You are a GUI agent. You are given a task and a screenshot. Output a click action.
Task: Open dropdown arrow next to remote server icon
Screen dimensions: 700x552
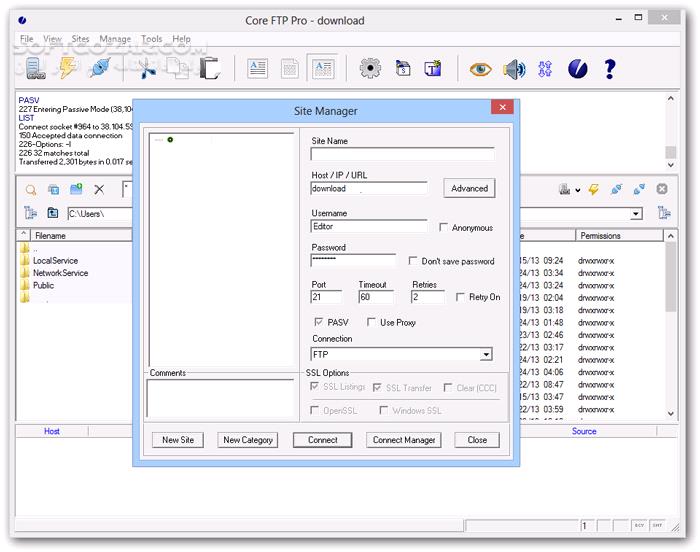(578, 190)
